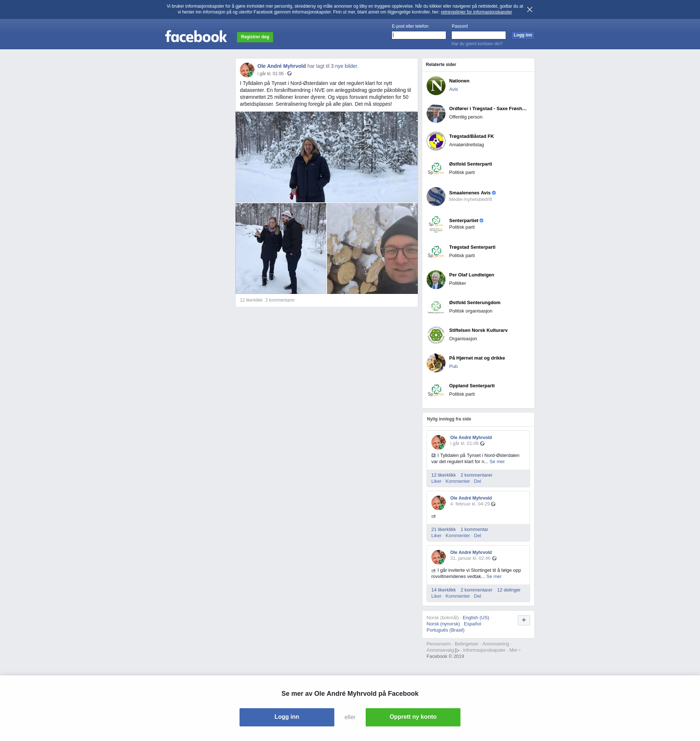Open photo of woman in snowy forest

(x=326, y=157)
